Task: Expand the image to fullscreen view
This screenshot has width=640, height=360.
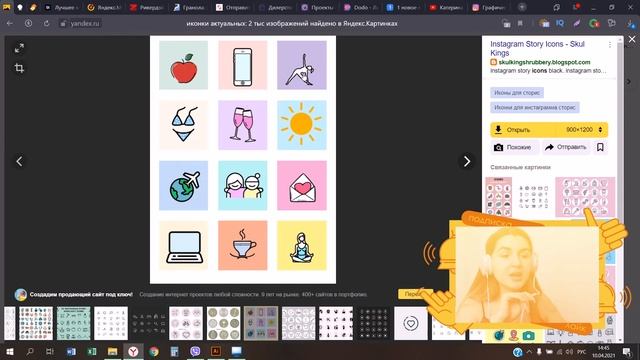Action: (19, 48)
